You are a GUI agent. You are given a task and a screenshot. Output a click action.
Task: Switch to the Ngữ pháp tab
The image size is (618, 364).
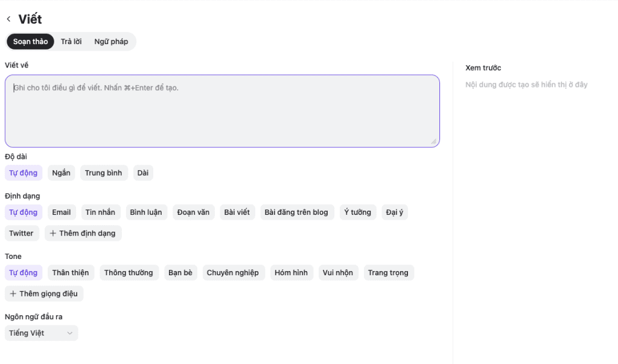[x=111, y=42]
